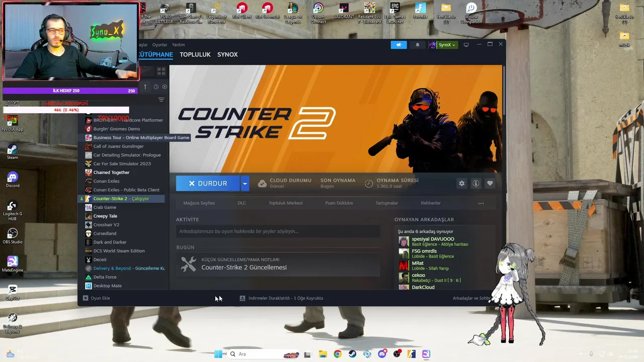Image resolution: width=644 pixels, height=362 pixels.
Task: Open the Puan Dükkânı link
Action: (339, 203)
